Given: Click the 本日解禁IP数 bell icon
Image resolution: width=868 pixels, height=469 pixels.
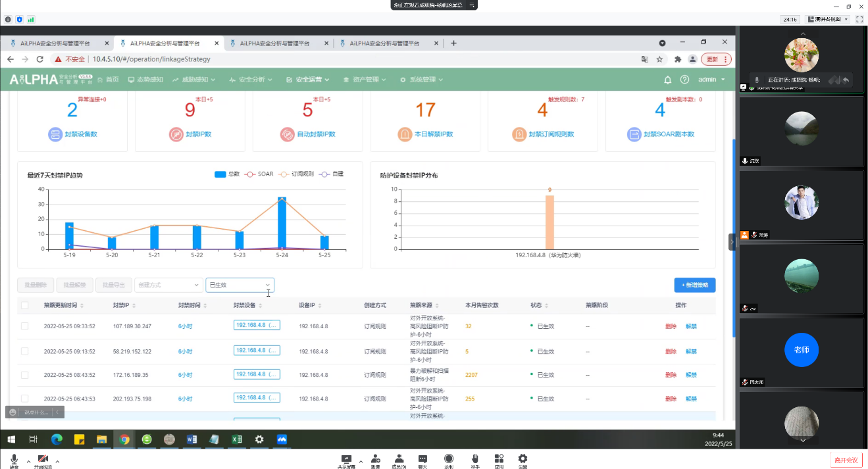Looking at the screenshot, I should click(405, 134).
